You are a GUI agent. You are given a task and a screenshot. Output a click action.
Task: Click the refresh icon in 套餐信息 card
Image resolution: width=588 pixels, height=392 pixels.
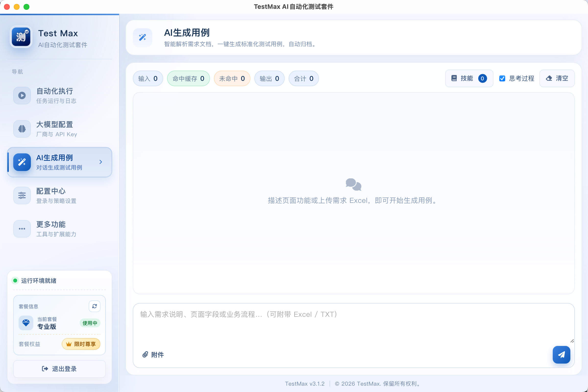click(x=95, y=306)
